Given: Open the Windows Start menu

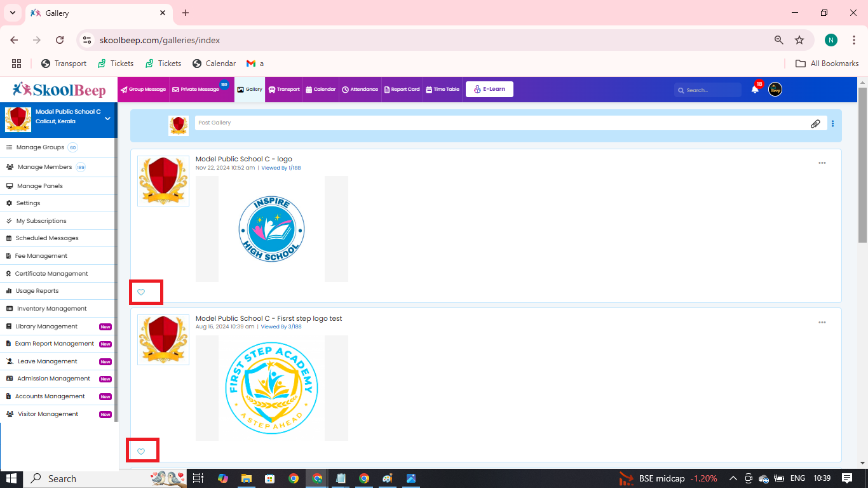Looking at the screenshot, I should click(x=11, y=478).
